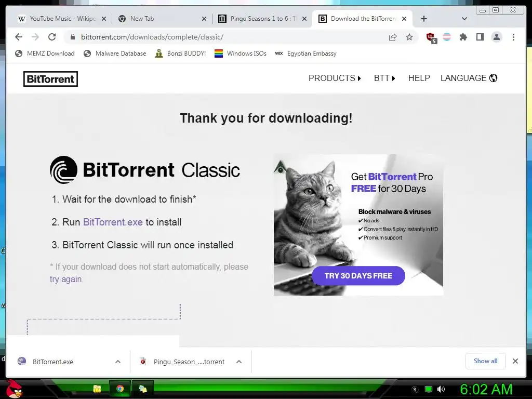This screenshot has width=532, height=399.
Task: Click the BitTorrent Classic swirl logo
Action: (64, 170)
